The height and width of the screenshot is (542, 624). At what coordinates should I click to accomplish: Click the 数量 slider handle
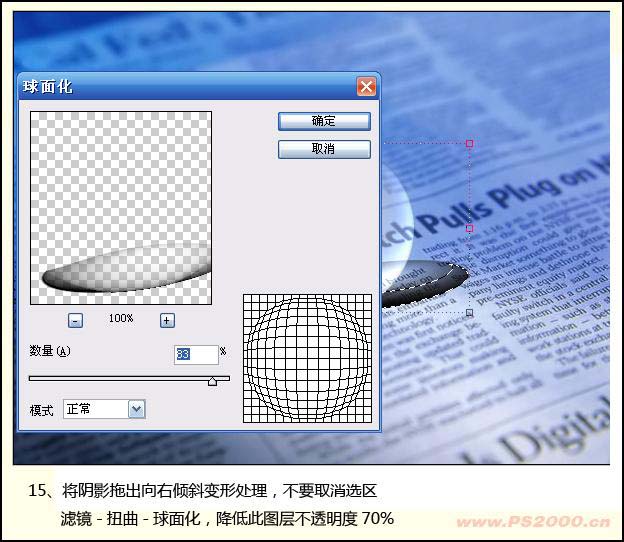click(213, 382)
